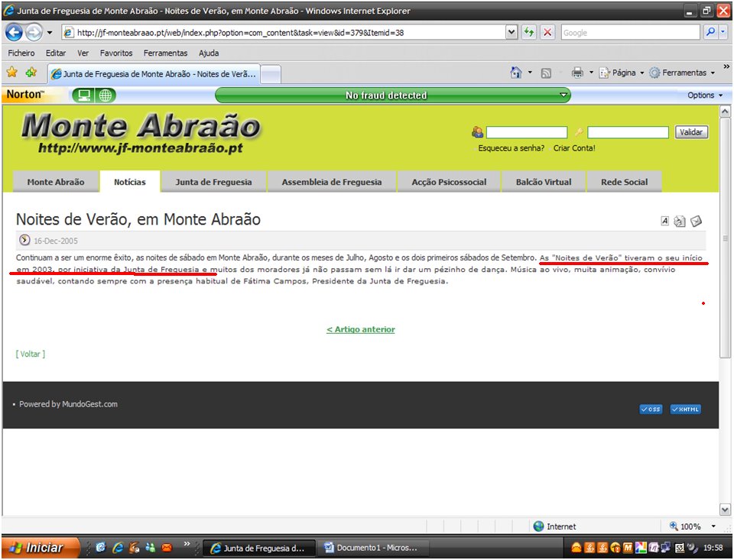Screen dimensions: 734x560
Task: Open the Windows Iniciar start button
Action: [39, 547]
